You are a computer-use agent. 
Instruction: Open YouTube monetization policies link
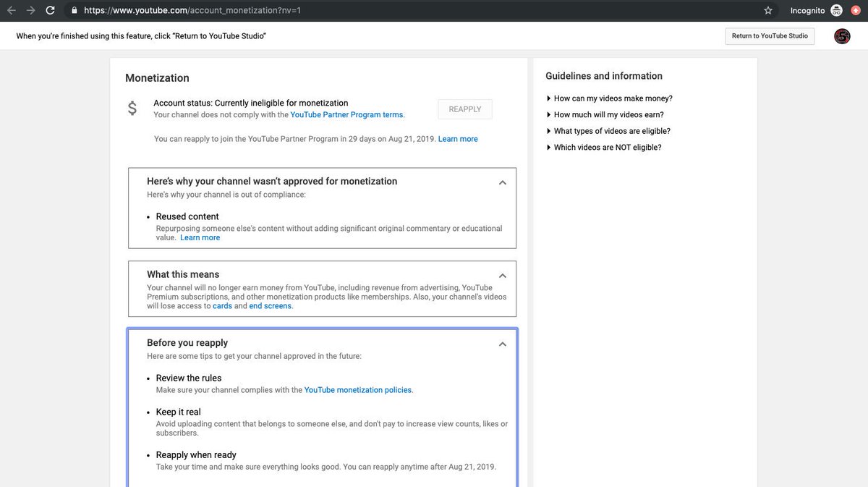pyautogui.click(x=358, y=390)
